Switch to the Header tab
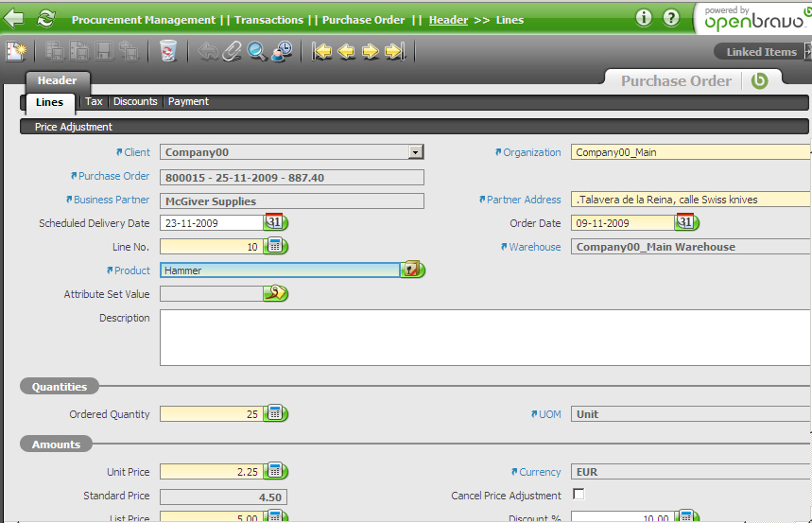This screenshot has height=523, width=812. tap(57, 80)
